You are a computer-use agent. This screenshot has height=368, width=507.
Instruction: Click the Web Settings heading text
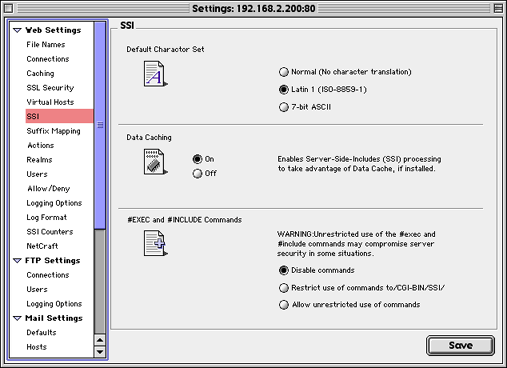[x=53, y=30]
